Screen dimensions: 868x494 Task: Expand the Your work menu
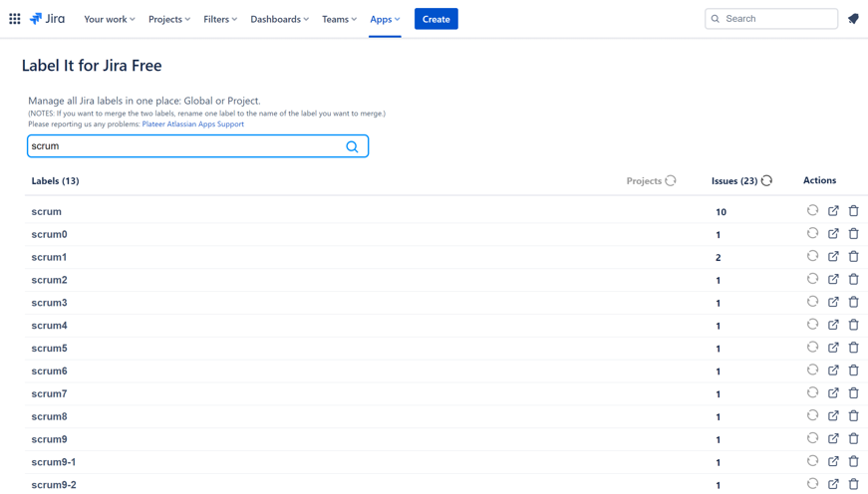109,19
